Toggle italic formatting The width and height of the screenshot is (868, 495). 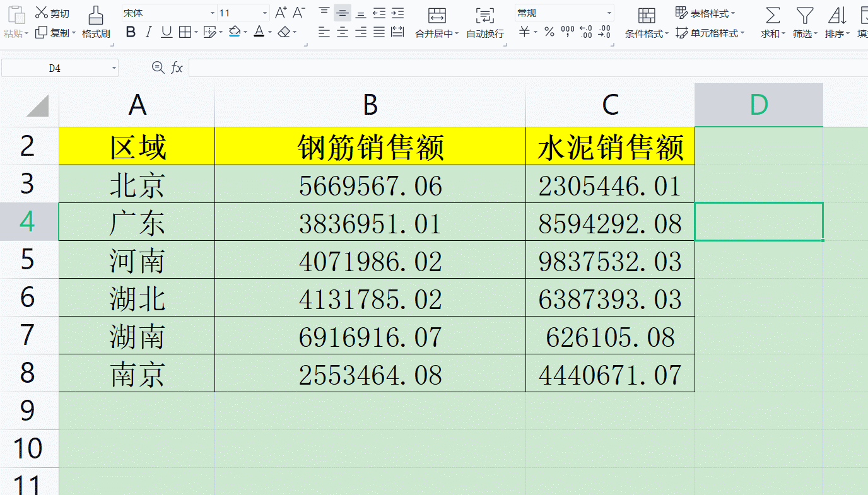tap(148, 32)
